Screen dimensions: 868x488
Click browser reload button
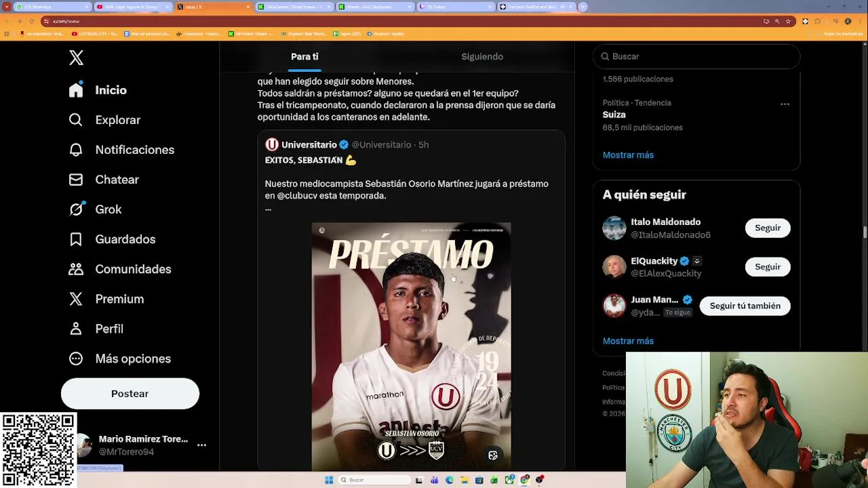(x=32, y=21)
